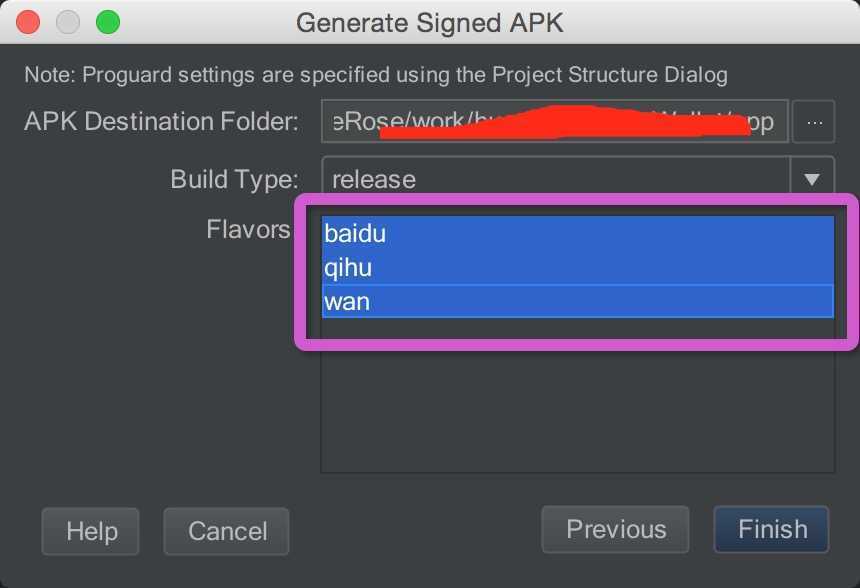Click inside the APK Destination Folder field

click(x=555, y=123)
